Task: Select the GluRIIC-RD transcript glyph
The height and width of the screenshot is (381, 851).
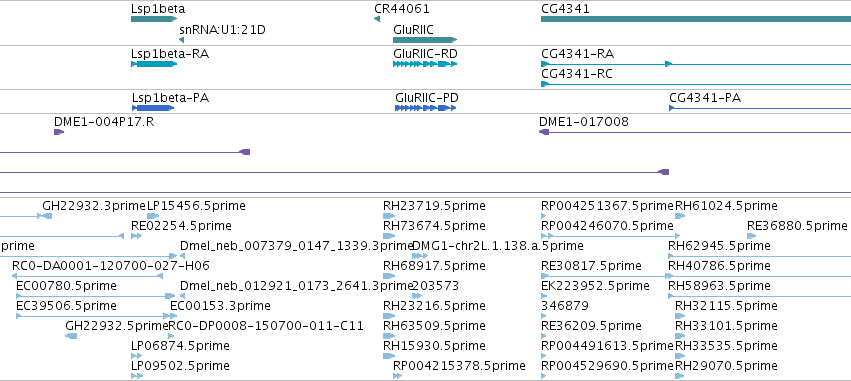Action: 425,64
